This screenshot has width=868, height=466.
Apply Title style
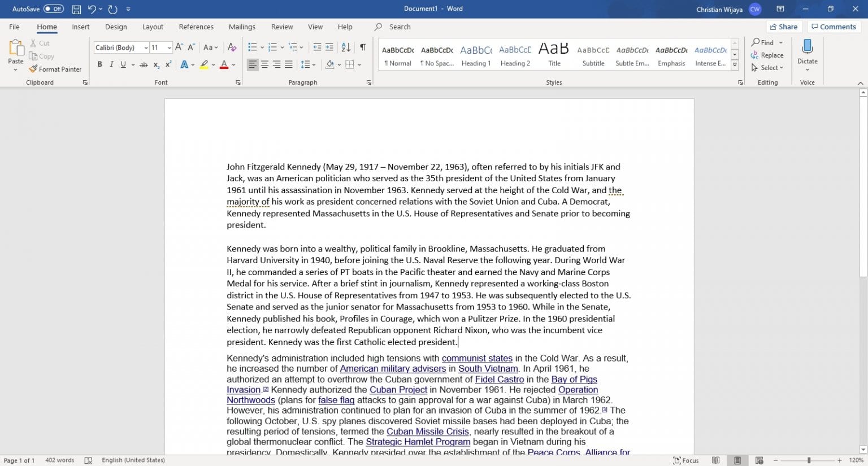click(554, 55)
